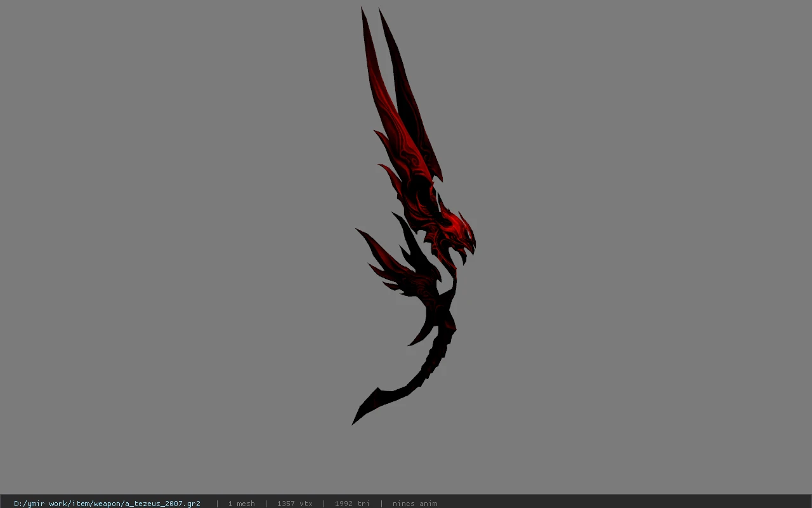Viewport: 812px width, 508px height.
Task: Click the "1357 vtx" vertex count
Action: click(294, 504)
